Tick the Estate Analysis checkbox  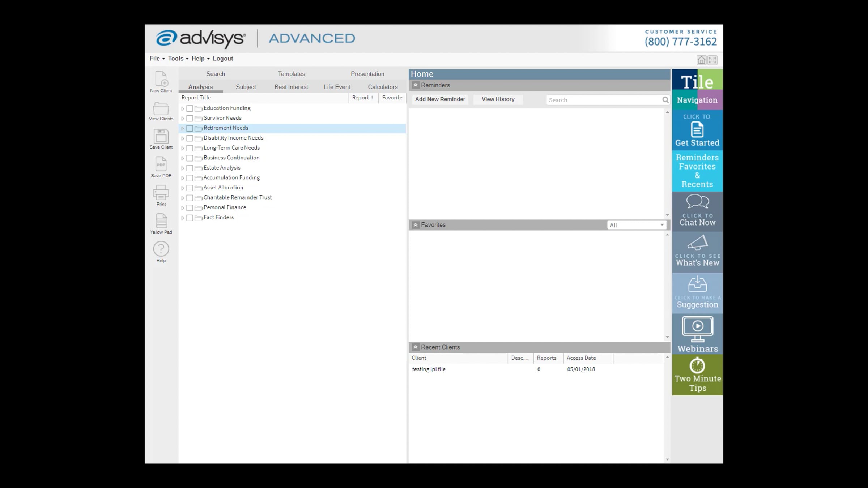pyautogui.click(x=190, y=168)
